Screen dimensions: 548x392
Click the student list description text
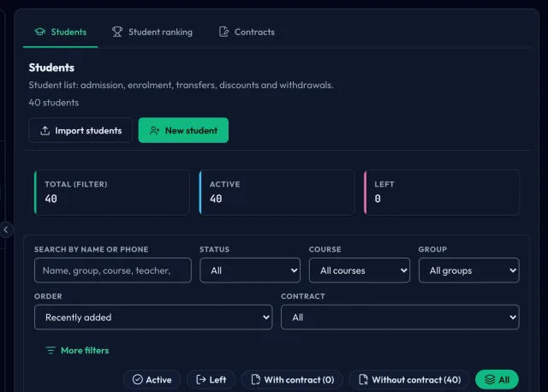pos(181,86)
